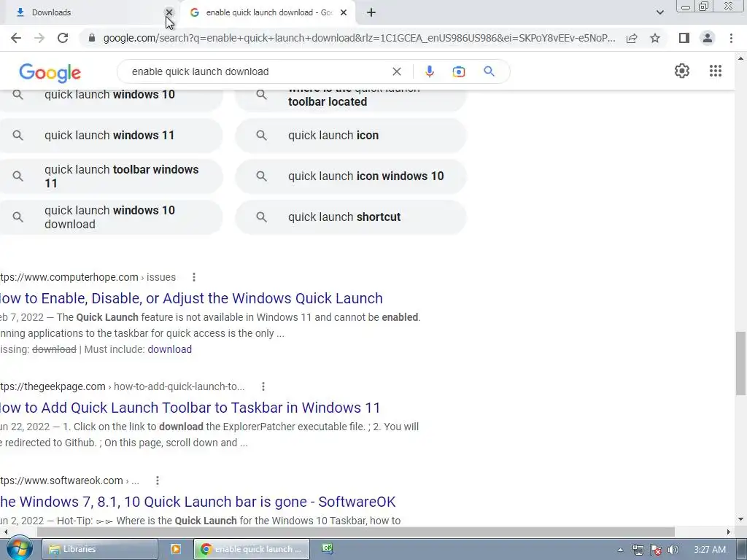Open the Chrome side panel
Viewport: 747px width, 560px height.
684,38
